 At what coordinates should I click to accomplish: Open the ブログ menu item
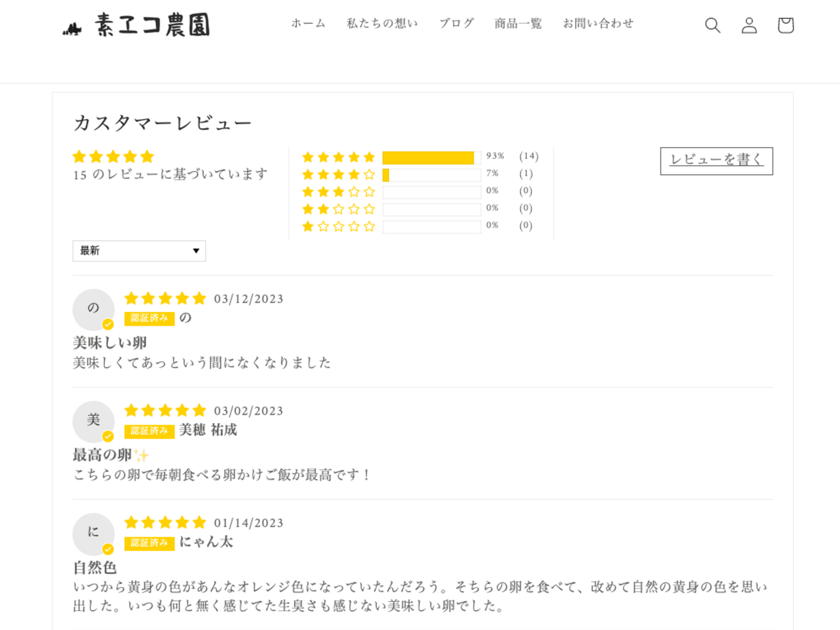[x=456, y=24]
